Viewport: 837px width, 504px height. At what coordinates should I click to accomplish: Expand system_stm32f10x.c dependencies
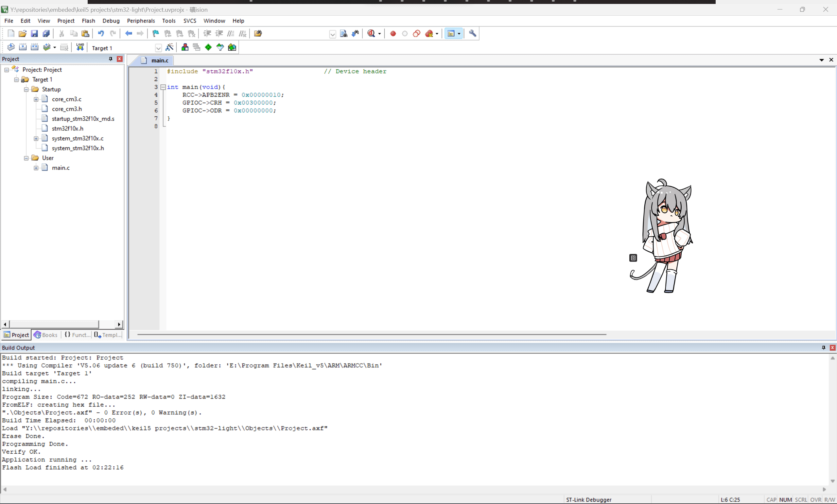(x=36, y=139)
